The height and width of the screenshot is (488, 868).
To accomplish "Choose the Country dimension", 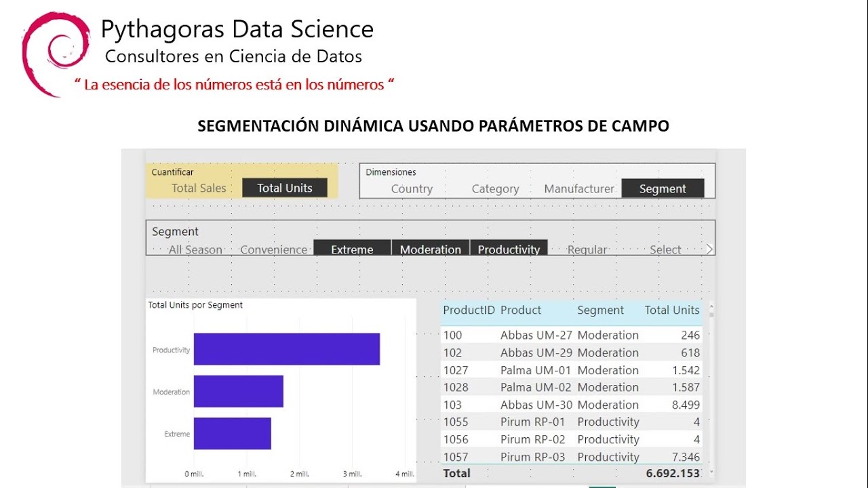I will pyautogui.click(x=412, y=189).
